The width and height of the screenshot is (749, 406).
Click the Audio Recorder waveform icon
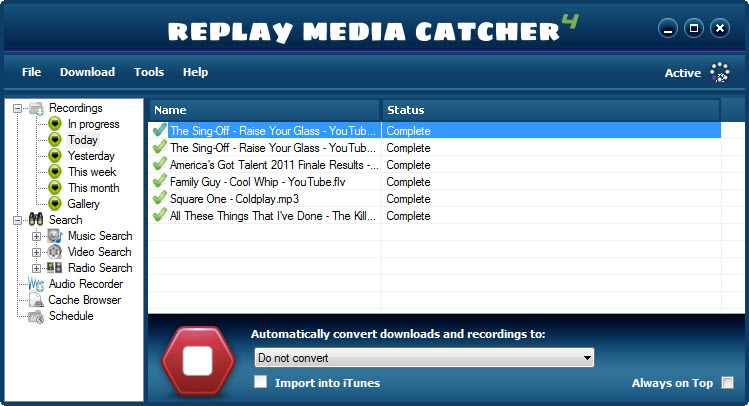[36, 284]
